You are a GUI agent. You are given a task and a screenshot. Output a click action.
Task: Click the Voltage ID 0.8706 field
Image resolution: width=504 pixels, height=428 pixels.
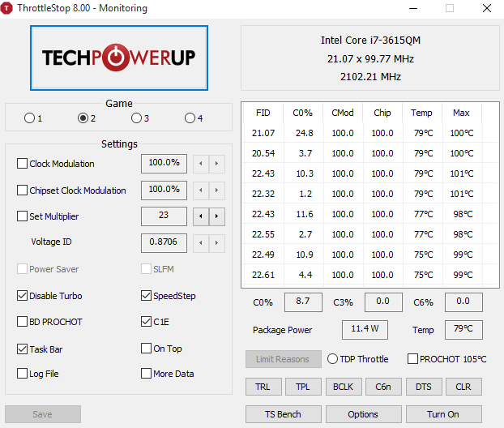coord(164,243)
